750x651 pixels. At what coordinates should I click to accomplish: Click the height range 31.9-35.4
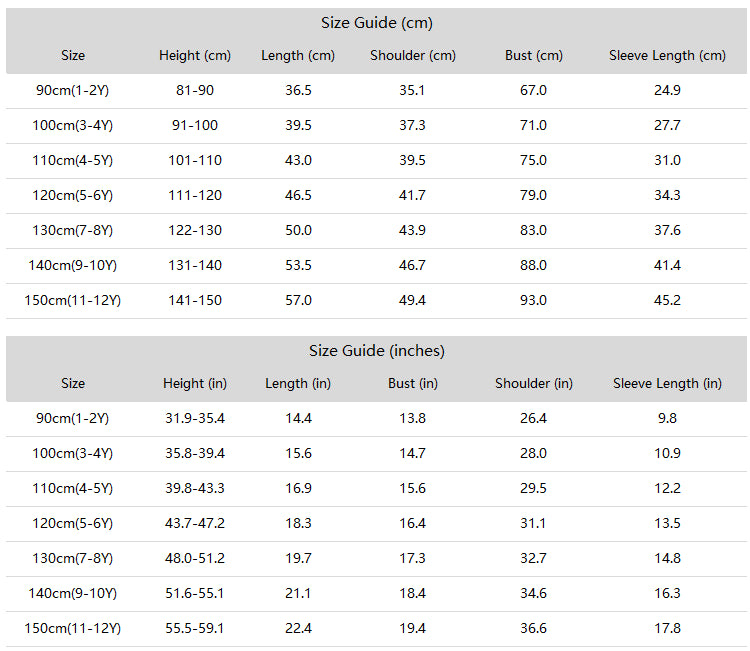click(x=195, y=419)
